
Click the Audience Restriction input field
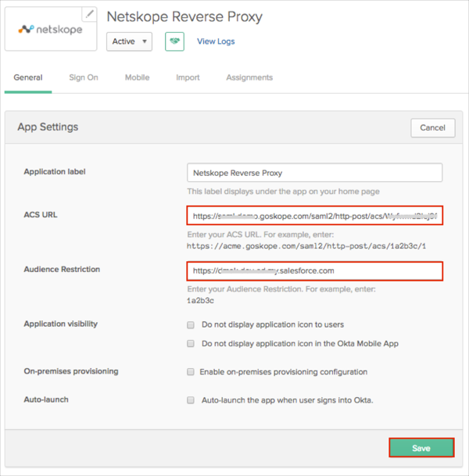(315, 271)
